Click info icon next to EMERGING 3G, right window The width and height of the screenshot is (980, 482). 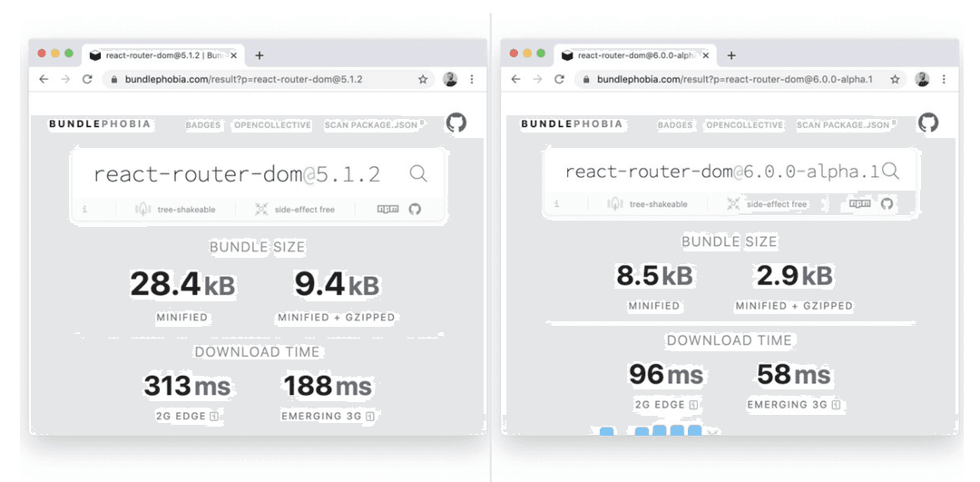coord(836,405)
